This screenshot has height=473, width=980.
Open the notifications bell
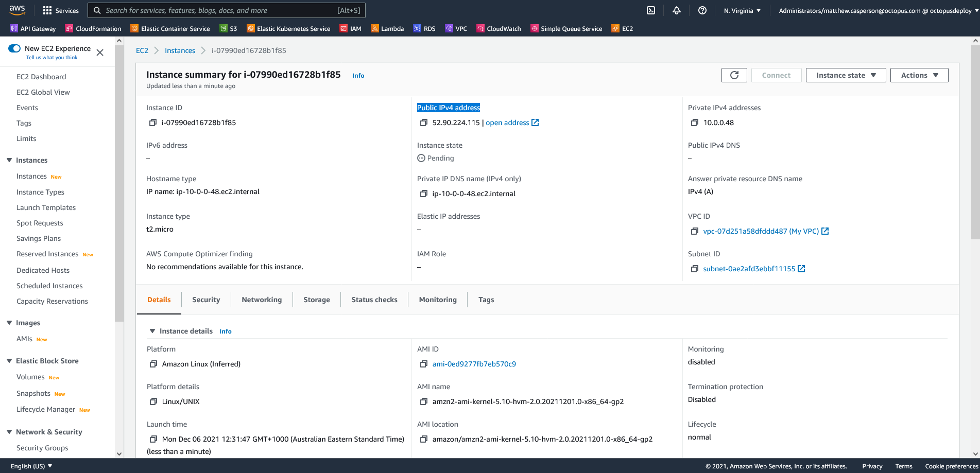click(x=676, y=10)
